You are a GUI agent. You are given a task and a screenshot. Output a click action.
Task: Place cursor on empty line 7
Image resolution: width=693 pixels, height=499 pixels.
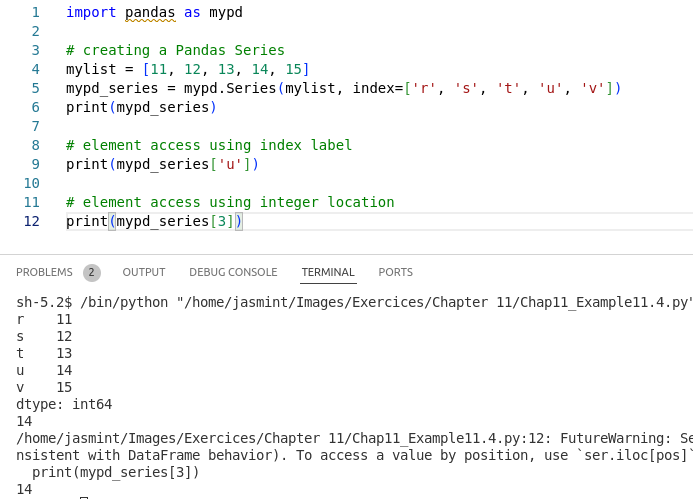354,126
